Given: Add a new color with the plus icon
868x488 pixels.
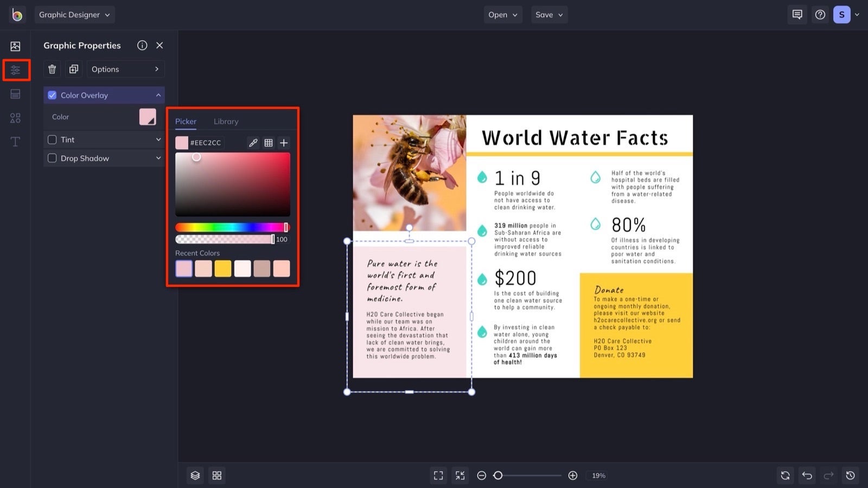Looking at the screenshot, I should pyautogui.click(x=284, y=143).
